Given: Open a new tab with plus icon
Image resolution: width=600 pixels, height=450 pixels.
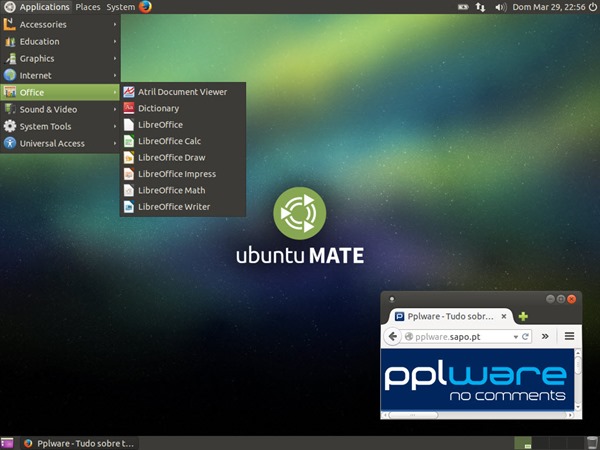Looking at the screenshot, I should (523, 316).
